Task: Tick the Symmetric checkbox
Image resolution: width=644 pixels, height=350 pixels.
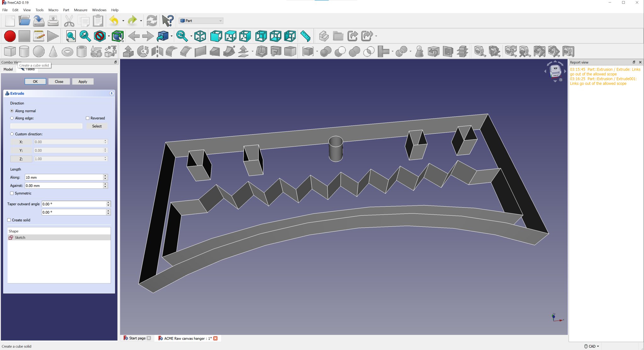Action: point(12,193)
